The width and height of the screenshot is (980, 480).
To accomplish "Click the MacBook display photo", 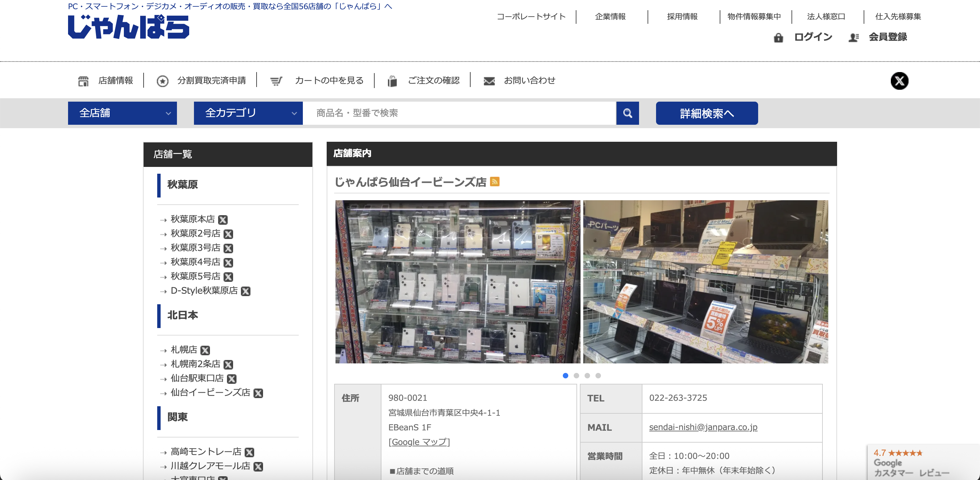I will click(x=705, y=281).
